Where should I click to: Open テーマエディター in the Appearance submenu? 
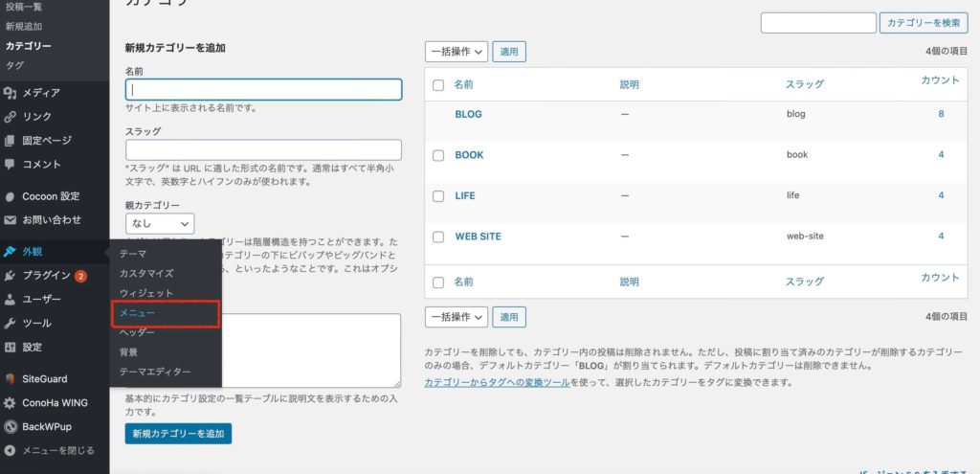[x=155, y=372]
